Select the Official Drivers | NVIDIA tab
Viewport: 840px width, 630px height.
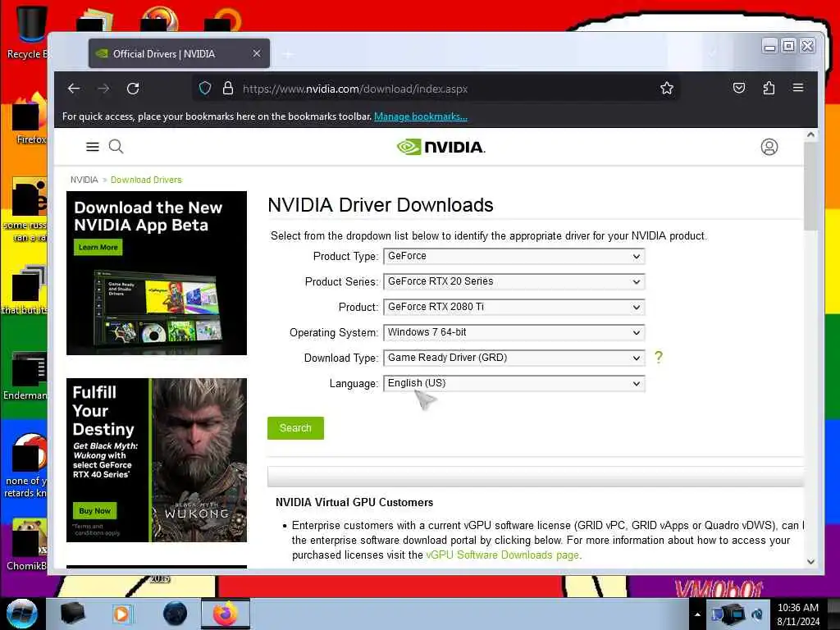pos(179,53)
